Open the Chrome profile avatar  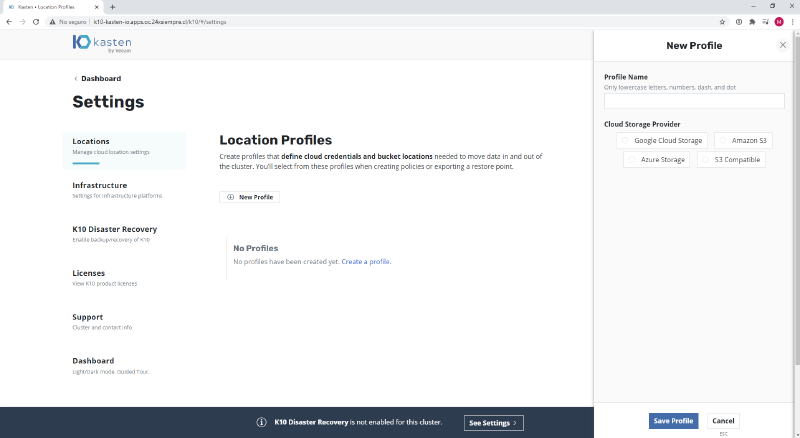(x=779, y=21)
